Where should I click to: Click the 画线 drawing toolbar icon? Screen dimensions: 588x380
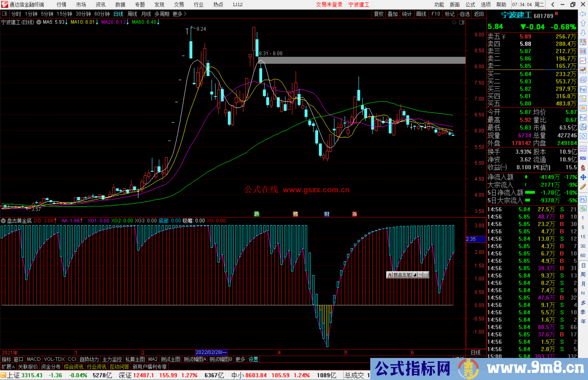[x=421, y=14]
